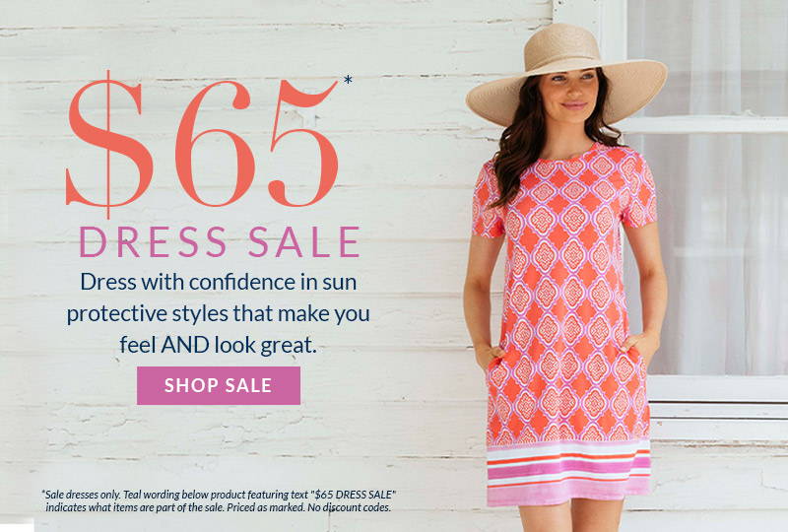Click the asterisk beside the $65 price
Viewport: 788px width, 532px height.
point(348,81)
